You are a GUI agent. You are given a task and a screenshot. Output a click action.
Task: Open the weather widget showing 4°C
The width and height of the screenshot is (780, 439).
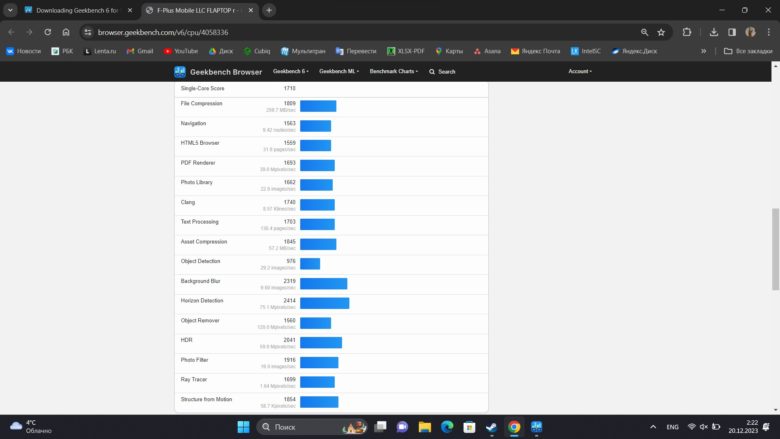[x=31, y=427]
